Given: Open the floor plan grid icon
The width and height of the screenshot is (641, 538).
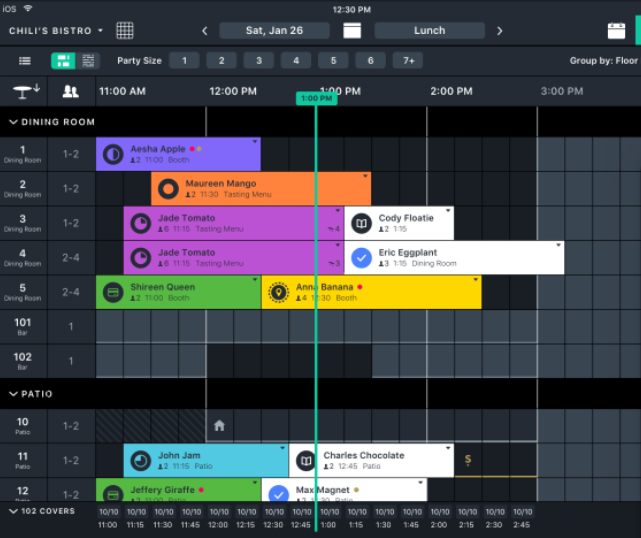Looking at the screenshot, I should click(x=125, y=31).
